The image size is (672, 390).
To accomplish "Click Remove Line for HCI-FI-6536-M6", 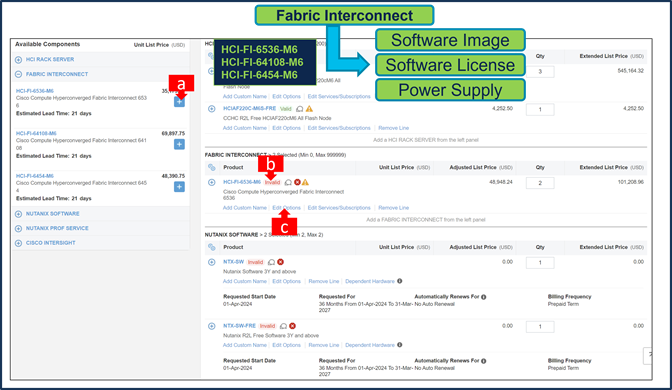I will [393, 208].
